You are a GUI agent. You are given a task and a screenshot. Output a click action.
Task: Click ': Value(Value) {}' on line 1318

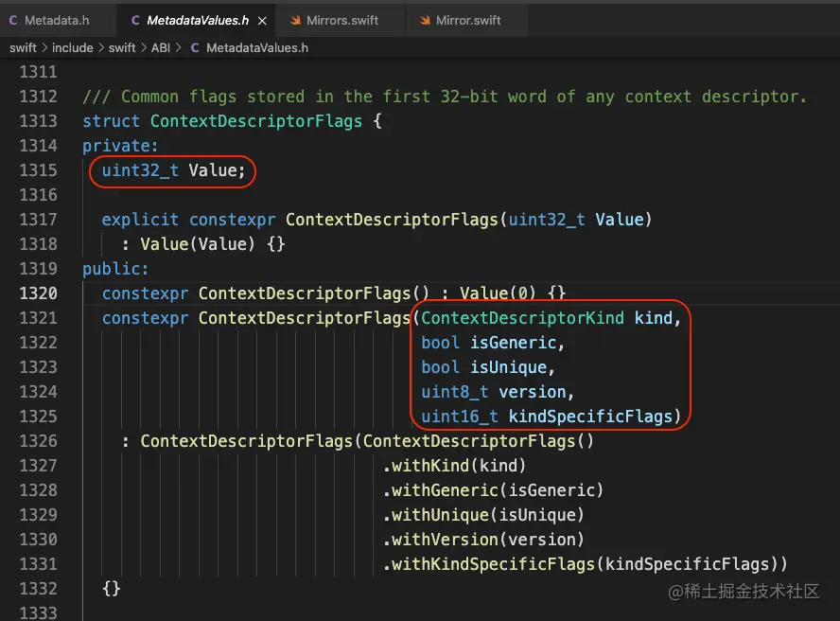203,244
